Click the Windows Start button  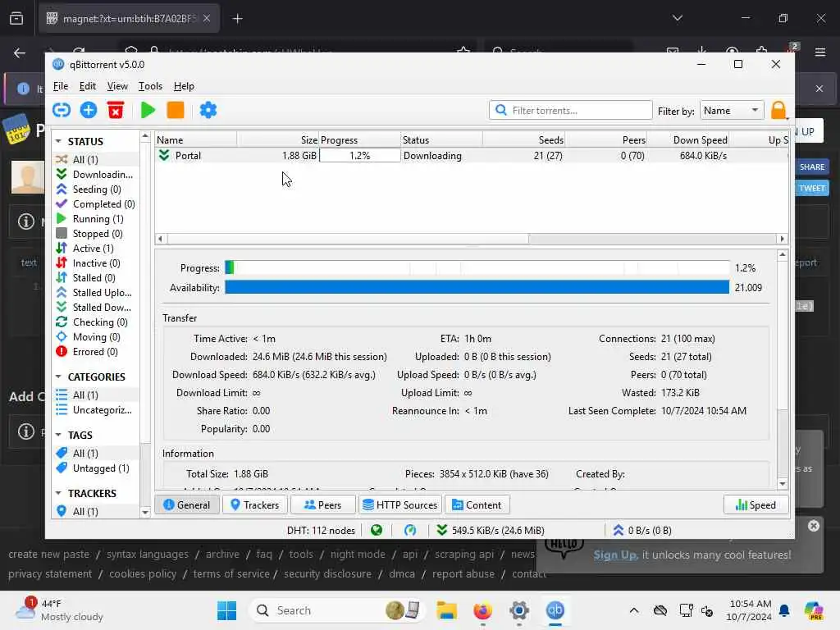coord(226,610)
